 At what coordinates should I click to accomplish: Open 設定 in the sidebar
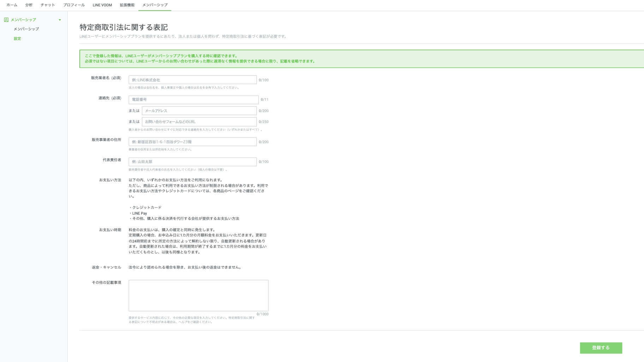click(x=17, y=39)
